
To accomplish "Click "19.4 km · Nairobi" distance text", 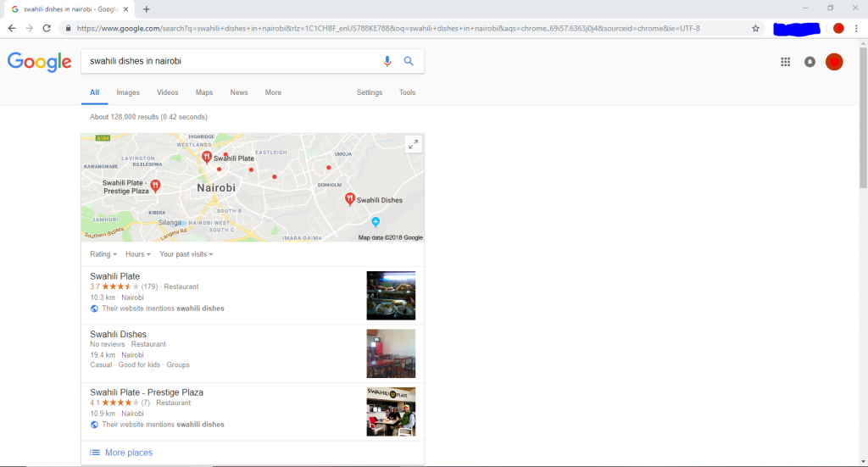I will coord(117,355).
